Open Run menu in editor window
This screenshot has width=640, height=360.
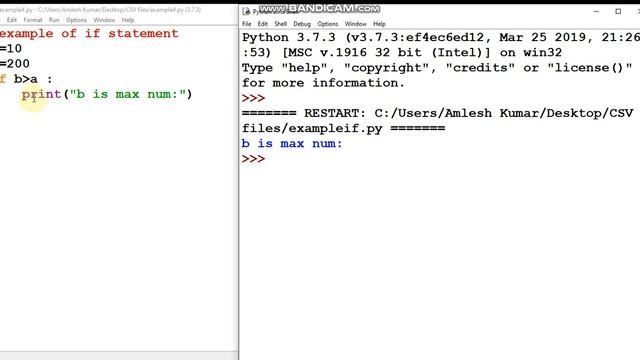[54, 20]
